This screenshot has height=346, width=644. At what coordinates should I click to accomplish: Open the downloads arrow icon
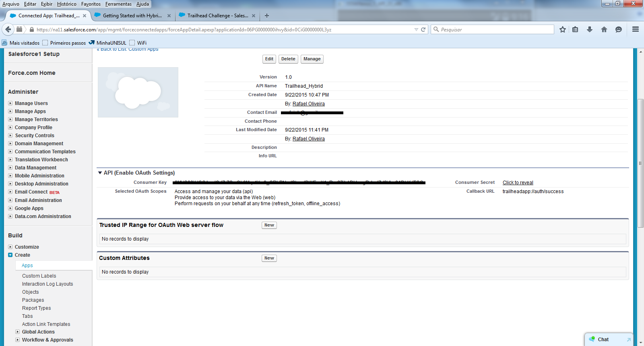590,29
